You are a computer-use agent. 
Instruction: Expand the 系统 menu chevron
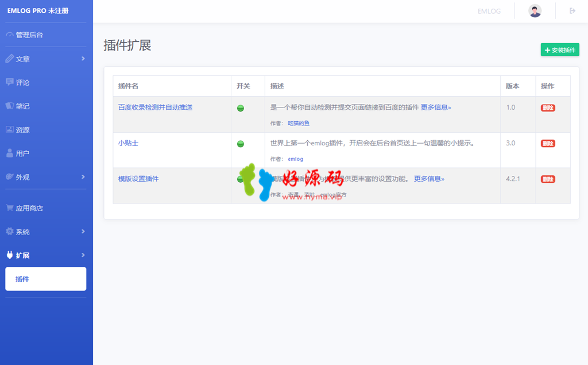tap(83, 231)
